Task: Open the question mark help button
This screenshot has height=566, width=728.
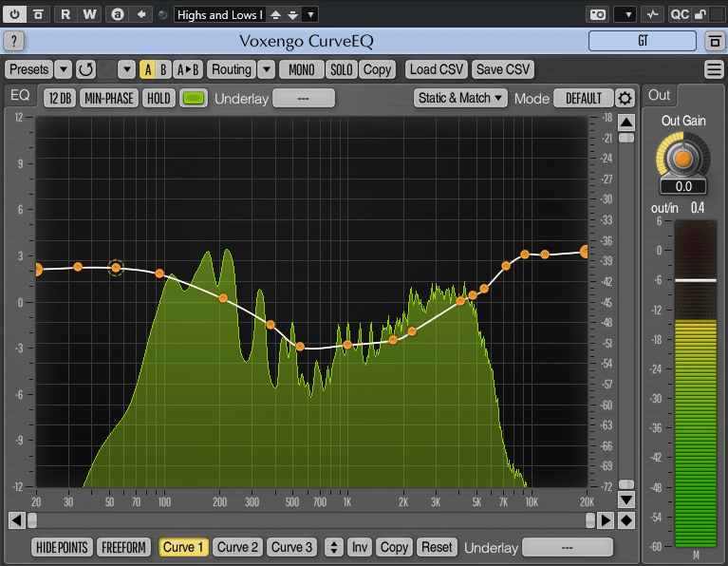Action: point(14,42)
